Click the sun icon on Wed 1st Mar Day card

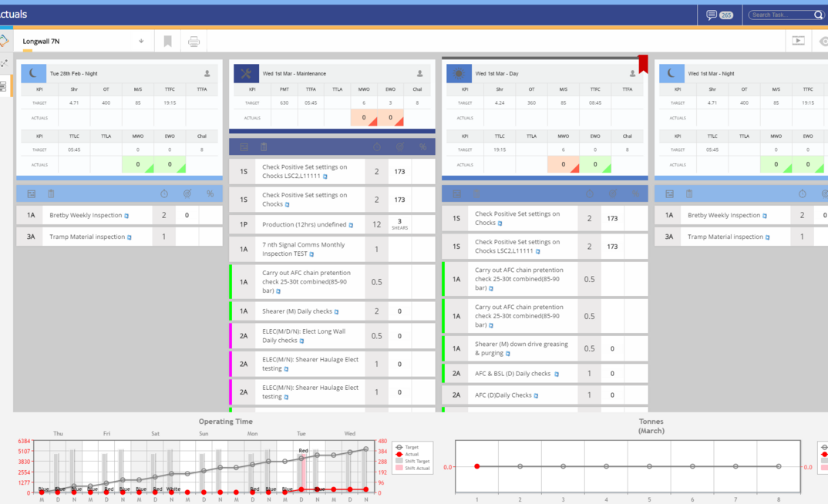[x=459, y=73]
